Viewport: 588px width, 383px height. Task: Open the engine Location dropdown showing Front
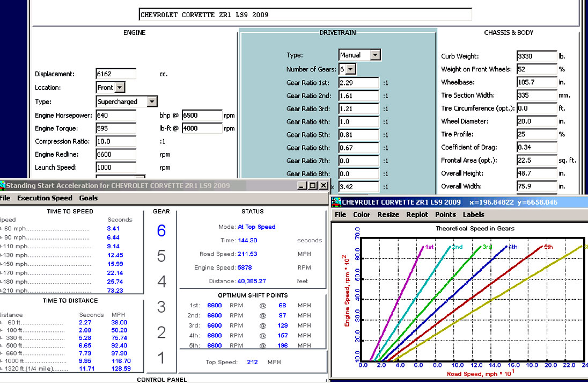click(x=120, y=88)
